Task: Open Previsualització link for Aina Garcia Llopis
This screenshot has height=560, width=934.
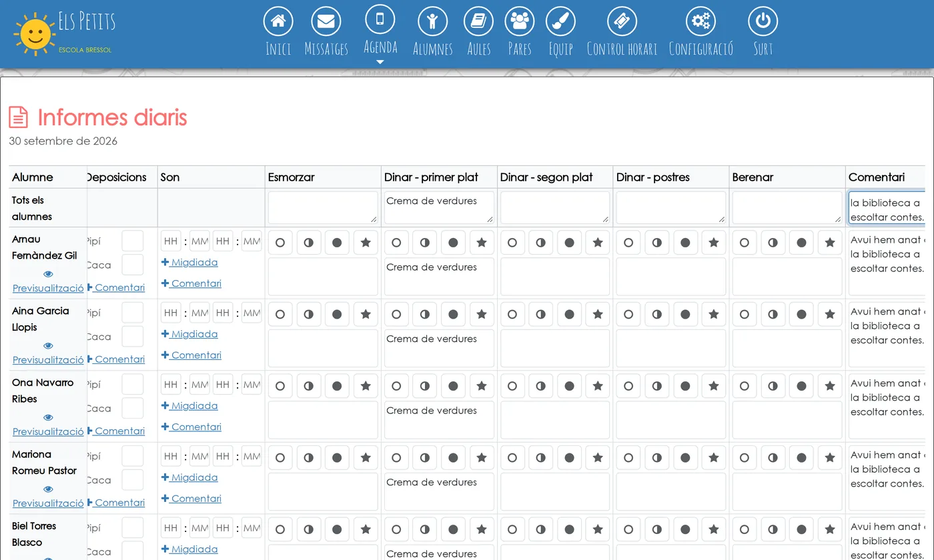Action: [48, 360]
